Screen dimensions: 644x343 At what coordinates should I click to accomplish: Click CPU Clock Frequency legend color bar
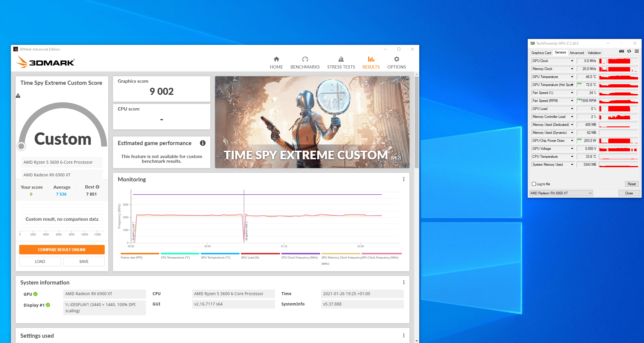[300, 253]
